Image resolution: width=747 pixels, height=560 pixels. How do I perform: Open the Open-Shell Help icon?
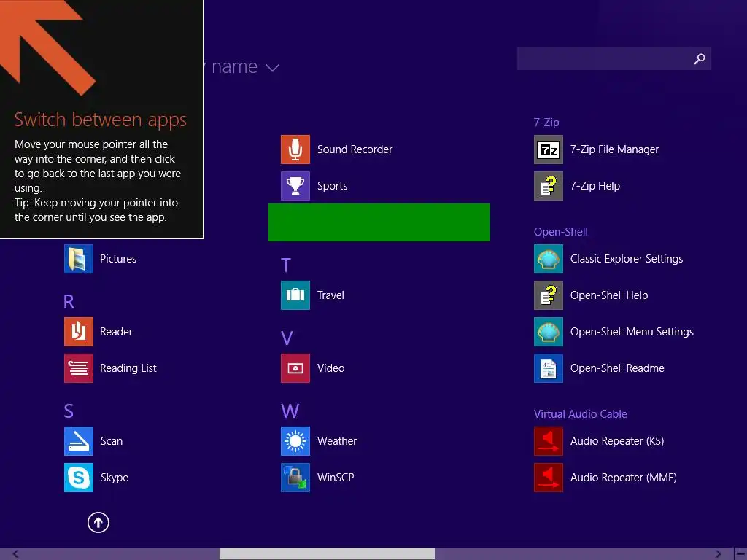[549, 295]
